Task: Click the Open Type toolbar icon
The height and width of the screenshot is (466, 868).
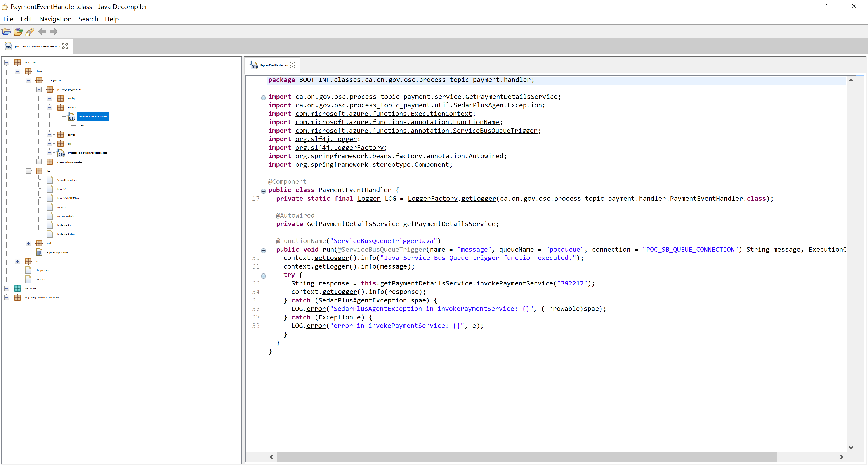Action: [x=18, y=32]
